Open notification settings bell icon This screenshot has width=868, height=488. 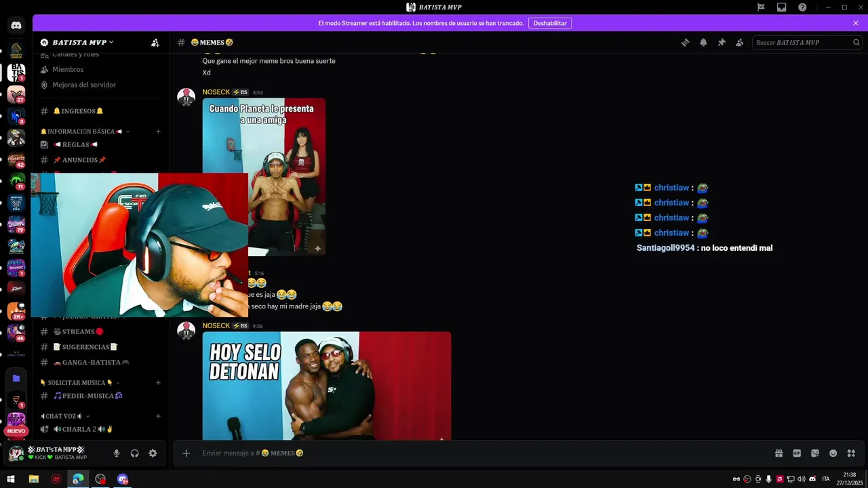pyautogui.click(x=703, y=42)
